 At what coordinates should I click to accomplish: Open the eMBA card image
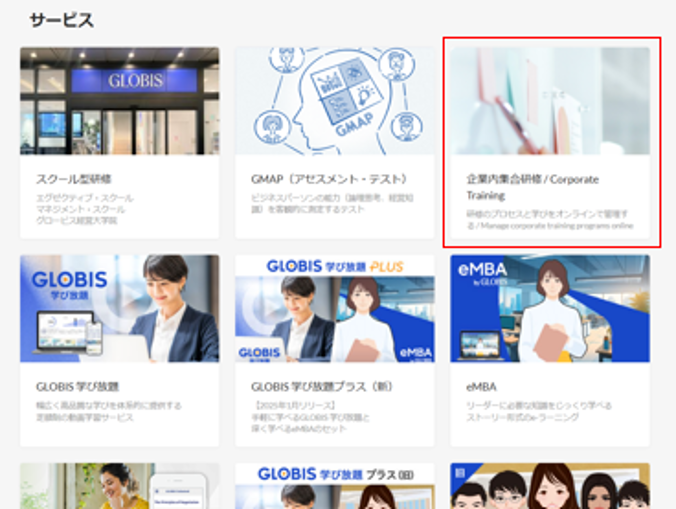point(550,309)
